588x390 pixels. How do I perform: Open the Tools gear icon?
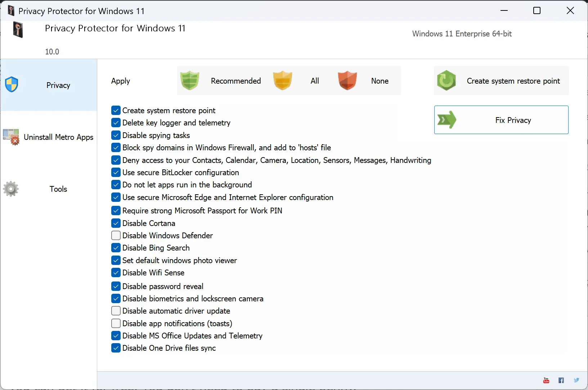[11, 189]
